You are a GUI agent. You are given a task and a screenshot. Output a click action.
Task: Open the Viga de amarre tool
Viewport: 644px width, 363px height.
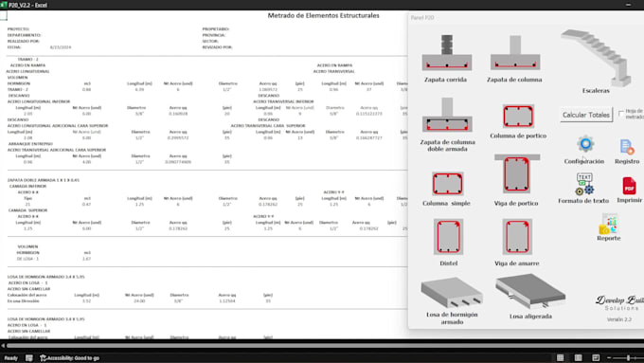[x=517, y=237]
